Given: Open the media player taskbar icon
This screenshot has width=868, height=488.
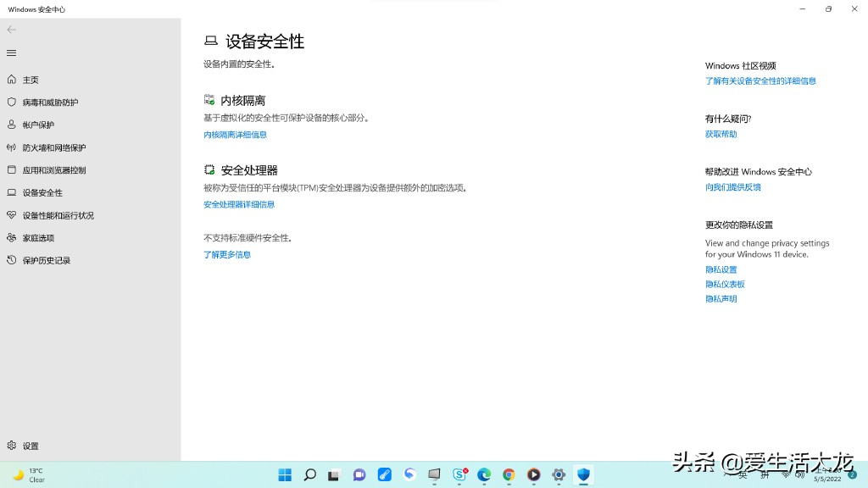Looking at the screenshot, I should click(x=534, y=474).
